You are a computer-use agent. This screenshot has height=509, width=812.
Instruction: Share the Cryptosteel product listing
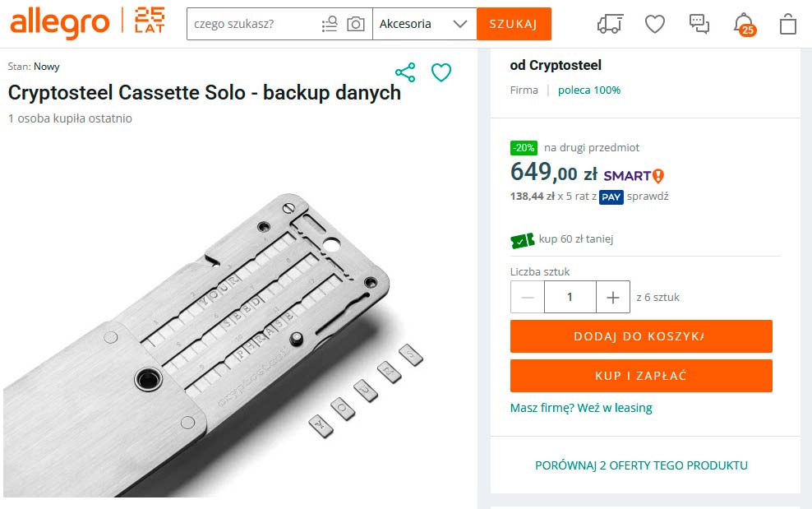404,72
